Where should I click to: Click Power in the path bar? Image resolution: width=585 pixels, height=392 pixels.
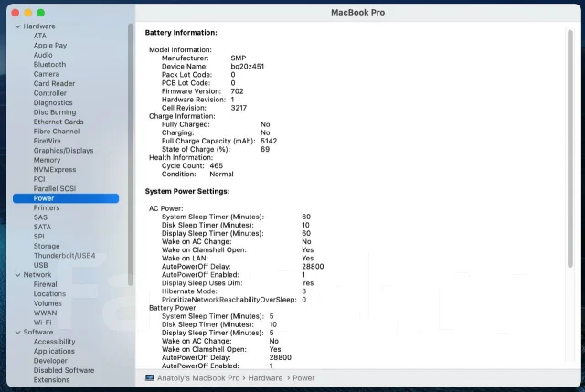(x=303, y=378)
